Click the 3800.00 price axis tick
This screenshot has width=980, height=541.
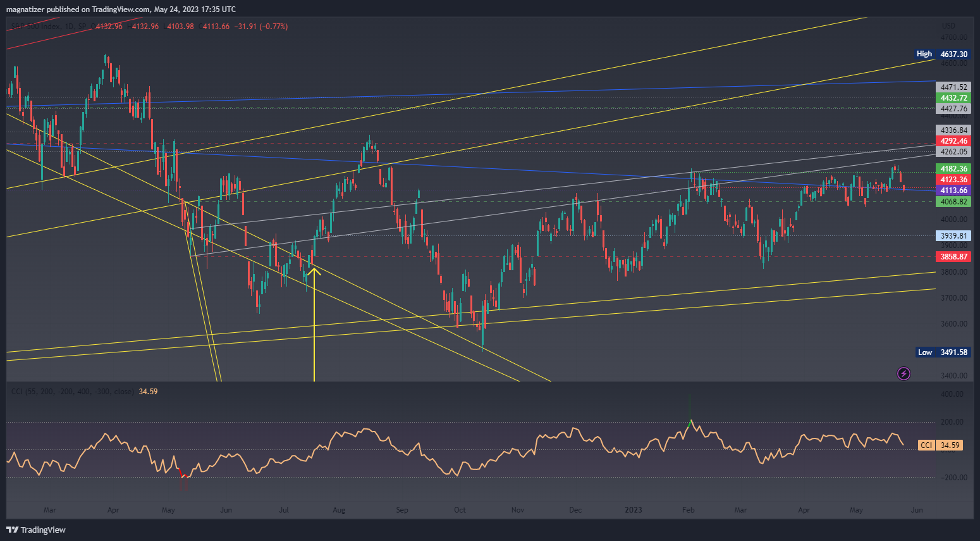pos(953,272)
